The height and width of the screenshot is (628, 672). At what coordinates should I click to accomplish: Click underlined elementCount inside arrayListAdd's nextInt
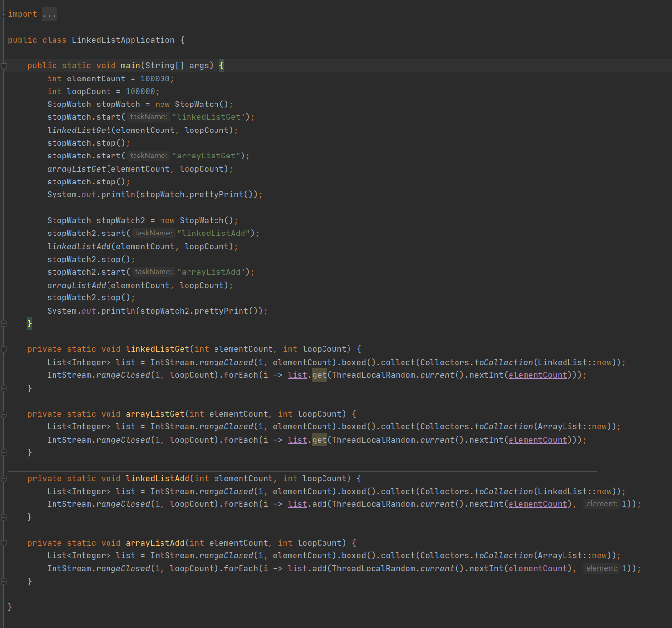538,569
